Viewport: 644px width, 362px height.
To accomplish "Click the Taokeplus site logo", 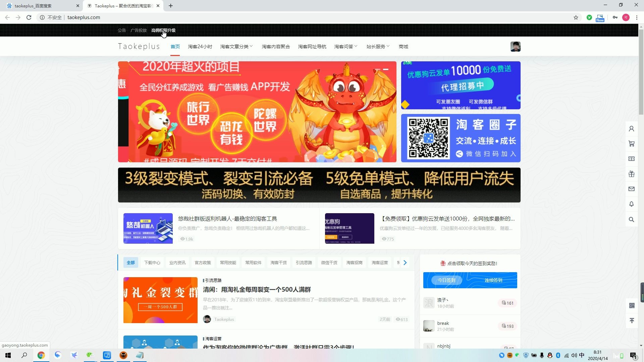I will click(139, 46).
